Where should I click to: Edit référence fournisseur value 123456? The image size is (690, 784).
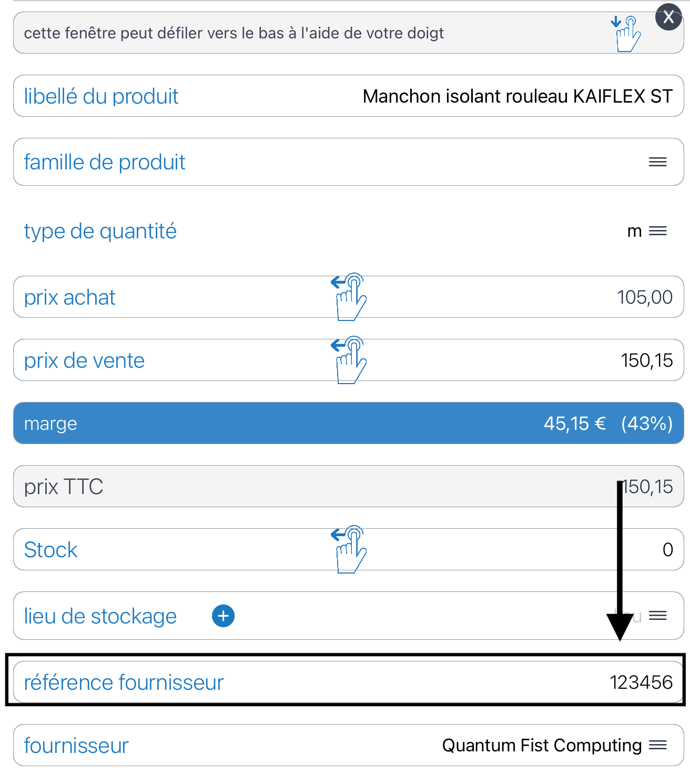(x=641, y=682)
